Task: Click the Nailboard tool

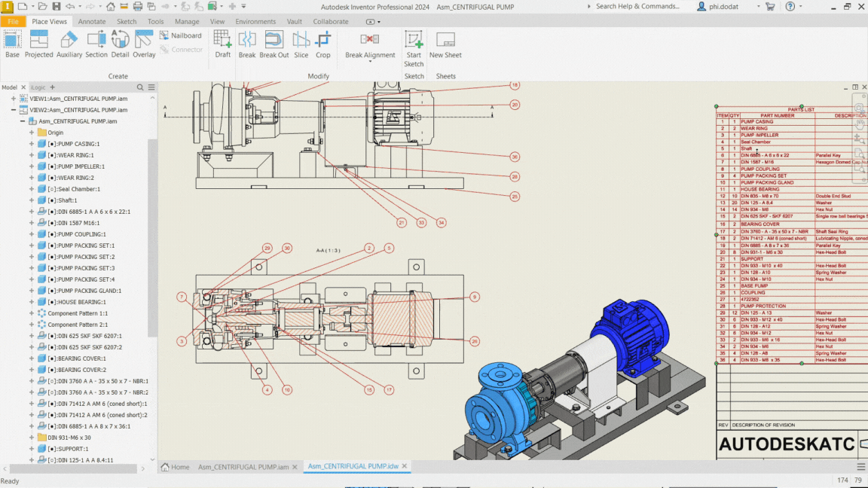Action: (181, 35)
